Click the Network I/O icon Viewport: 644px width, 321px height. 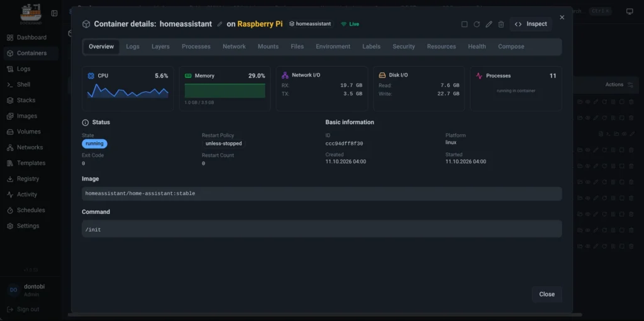tap(285, 76)
